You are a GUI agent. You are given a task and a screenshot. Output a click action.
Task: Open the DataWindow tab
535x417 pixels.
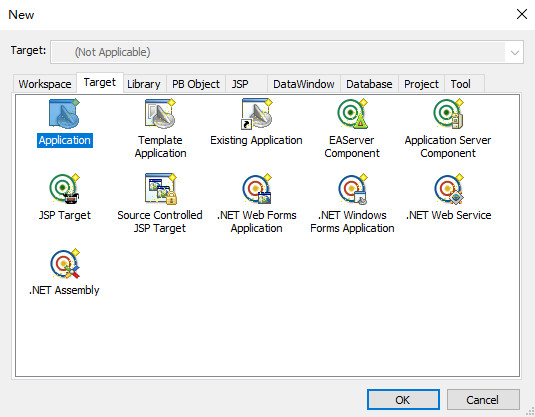304,84
